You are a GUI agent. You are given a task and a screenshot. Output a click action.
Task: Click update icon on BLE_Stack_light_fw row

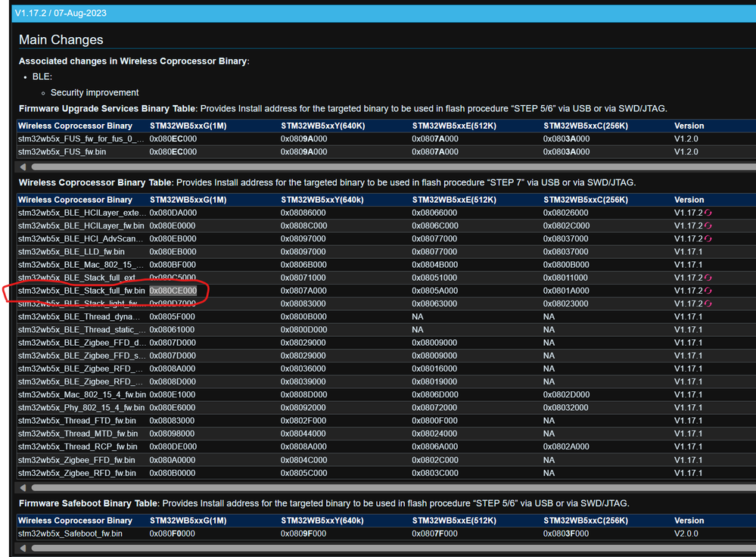coord(708,303)
